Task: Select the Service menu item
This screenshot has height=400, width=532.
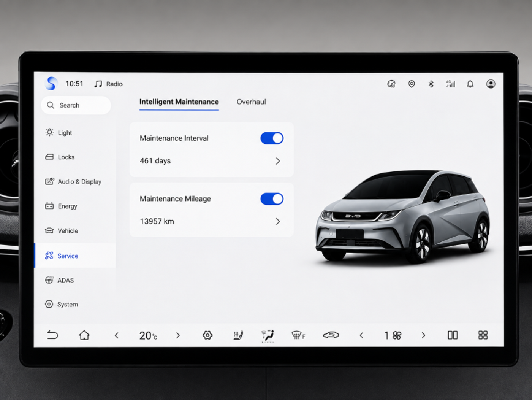Action: coord(75,256)
